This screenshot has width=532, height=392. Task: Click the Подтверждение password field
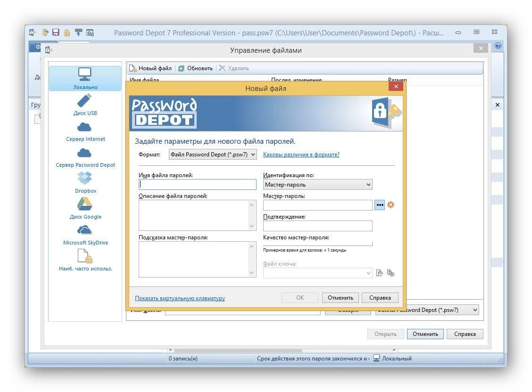tap(317, 226)
